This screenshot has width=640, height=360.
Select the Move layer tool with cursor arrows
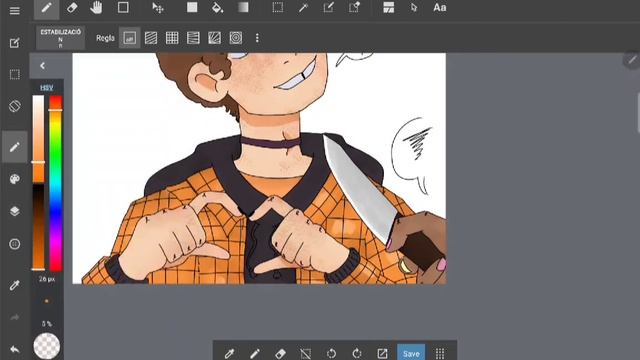158,8
